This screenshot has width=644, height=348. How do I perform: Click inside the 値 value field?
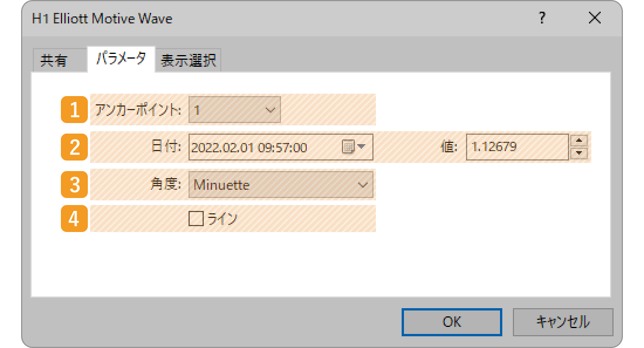point(515,147)
